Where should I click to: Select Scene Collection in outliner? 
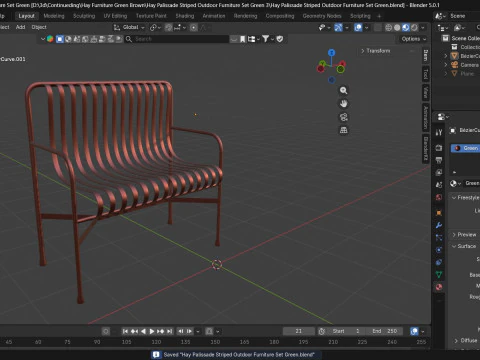[461, 38]
